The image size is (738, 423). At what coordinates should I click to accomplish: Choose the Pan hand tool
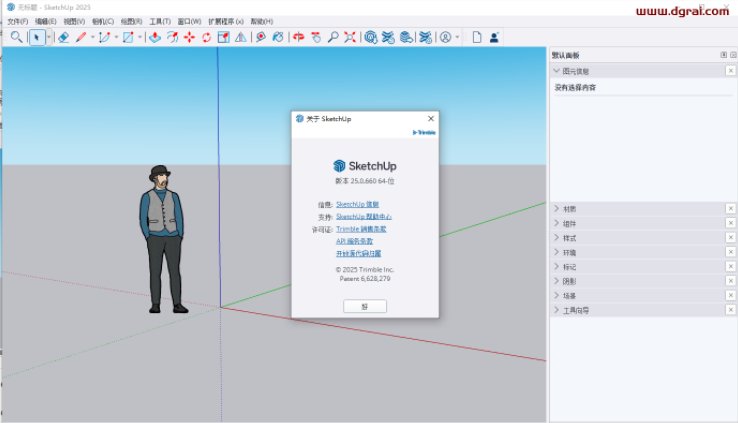[x=316, y=37]
